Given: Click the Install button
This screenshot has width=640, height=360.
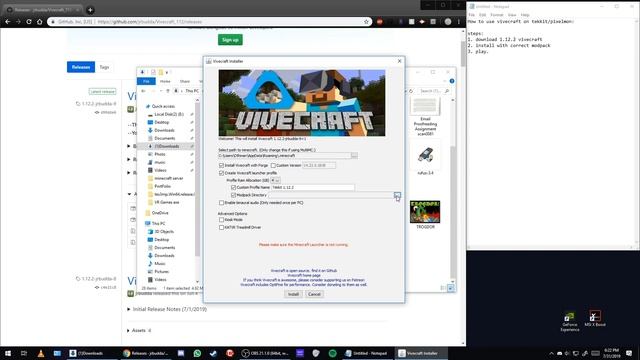Looking at the screenshot, I should [x=293, y=294].
